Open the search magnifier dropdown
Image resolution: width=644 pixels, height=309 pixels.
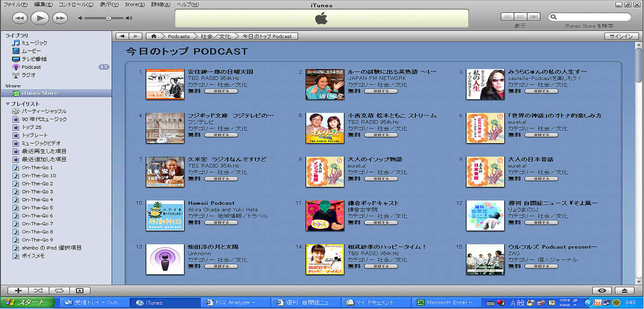point(554,17)
